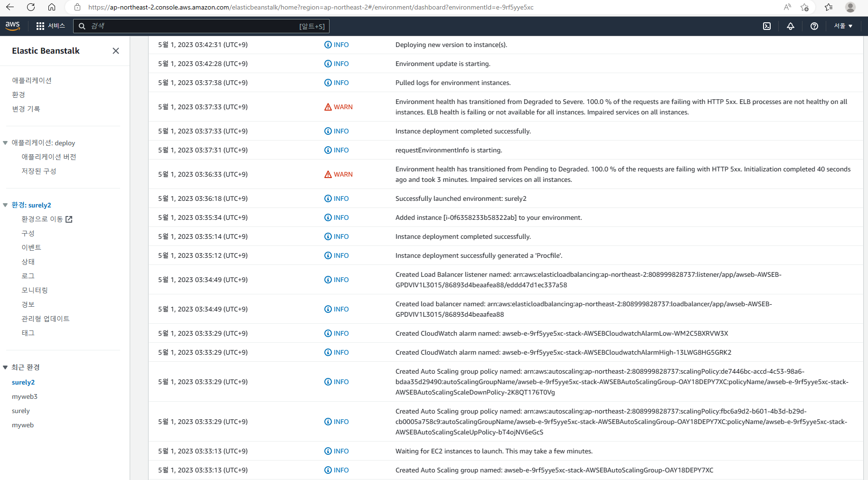Viewport: 868px width, 480px height.
Task: Open 애플리케이션 in the sidebar
Action: (32, 81)
